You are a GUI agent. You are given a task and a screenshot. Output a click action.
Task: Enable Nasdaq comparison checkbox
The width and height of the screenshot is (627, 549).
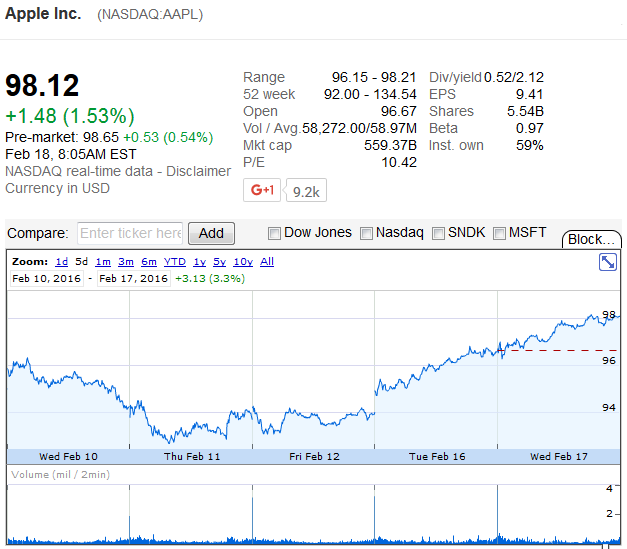point(366,233)
